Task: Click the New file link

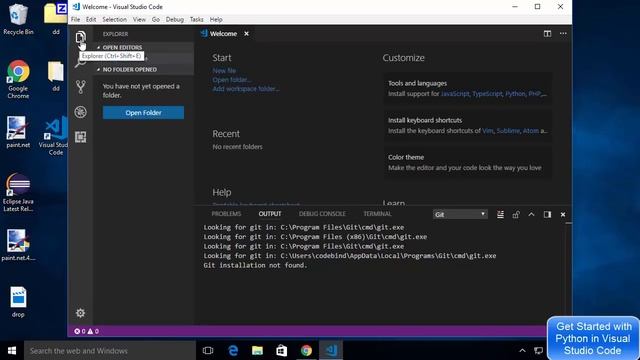Action: click(224, 71)
